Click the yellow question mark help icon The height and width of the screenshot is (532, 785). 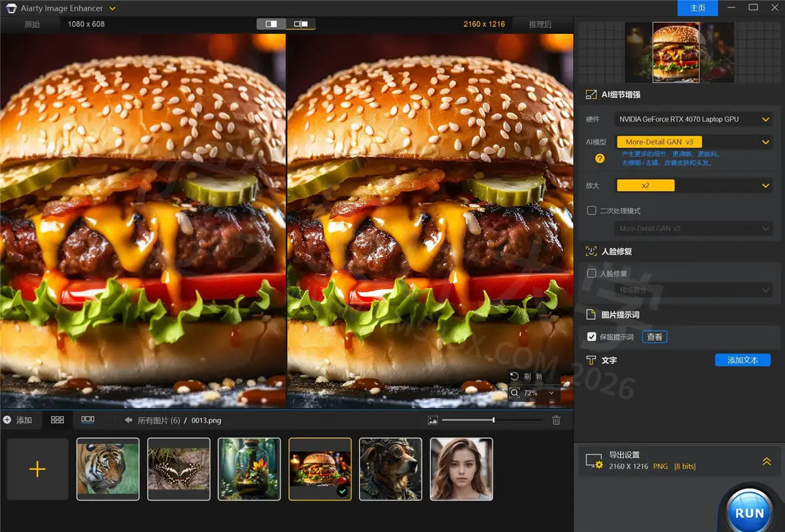[x=600, y=158]
